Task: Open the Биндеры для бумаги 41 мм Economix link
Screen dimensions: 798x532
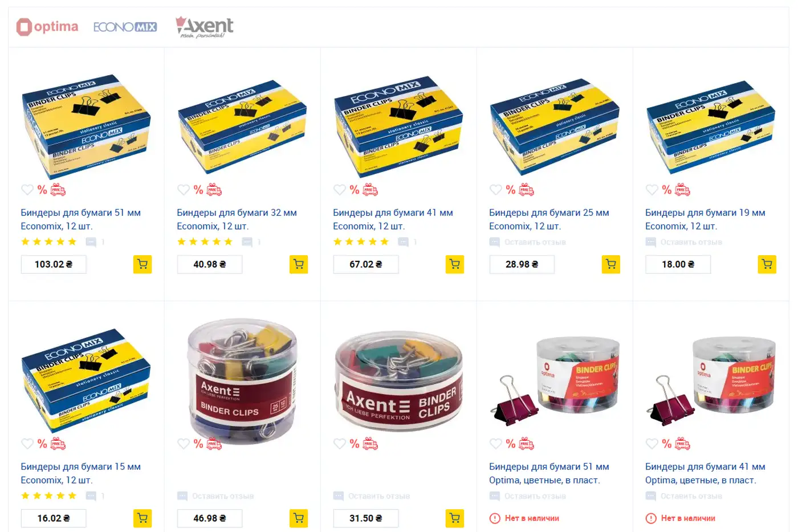Action: 393,219
